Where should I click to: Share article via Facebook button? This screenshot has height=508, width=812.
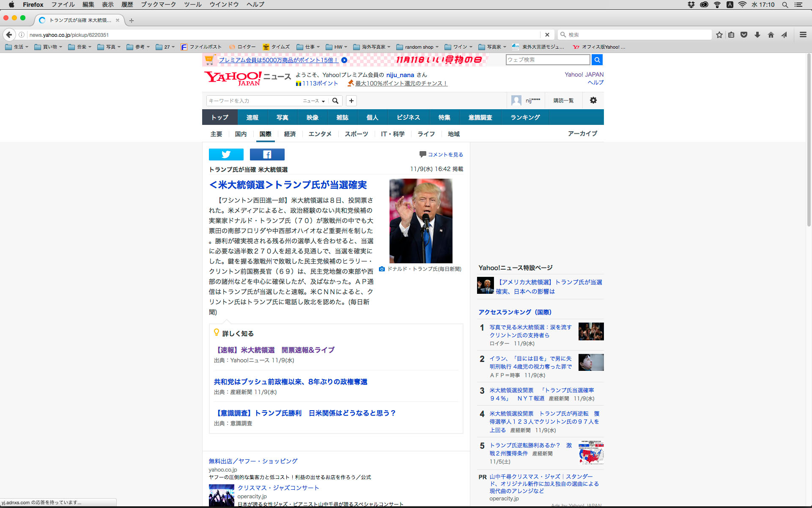coord(267,155)
